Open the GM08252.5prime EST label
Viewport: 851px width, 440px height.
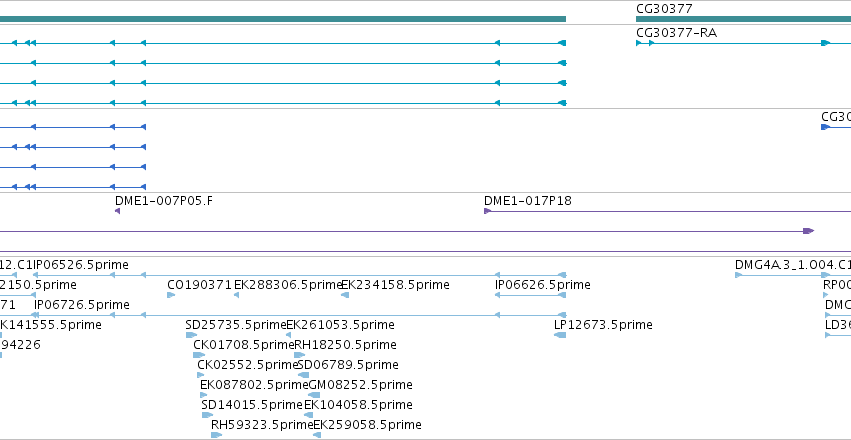pyautogui.click(x=360, y=385)
